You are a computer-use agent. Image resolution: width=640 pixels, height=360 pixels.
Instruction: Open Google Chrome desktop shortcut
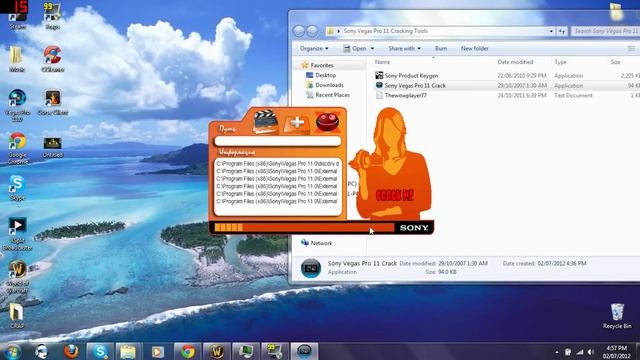pyautogui.click(x=18, y=148)
